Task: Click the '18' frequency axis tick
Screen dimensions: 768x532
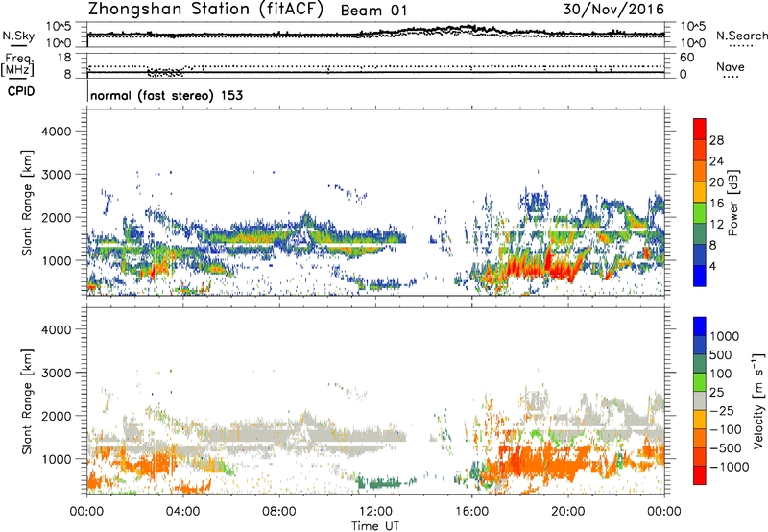Action: point(64,58)
